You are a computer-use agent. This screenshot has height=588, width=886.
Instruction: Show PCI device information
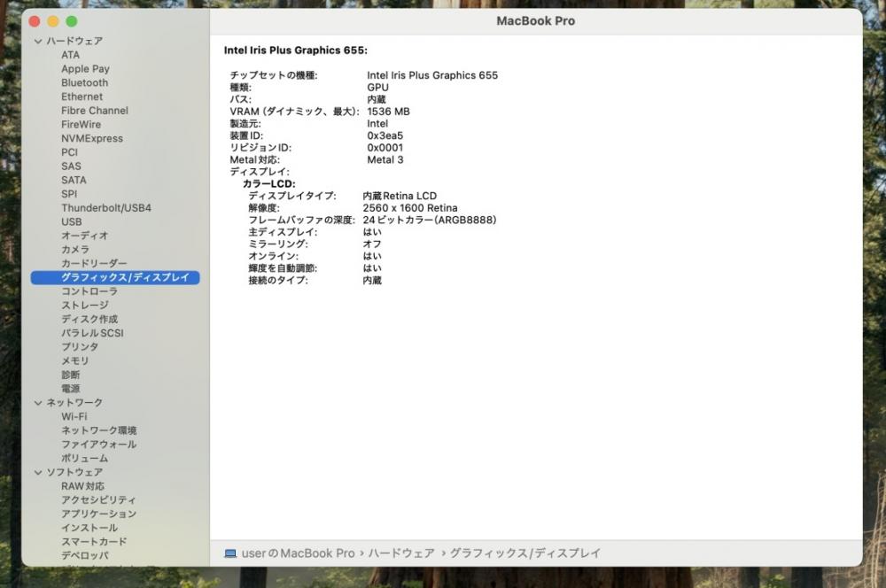pos(69,152)
